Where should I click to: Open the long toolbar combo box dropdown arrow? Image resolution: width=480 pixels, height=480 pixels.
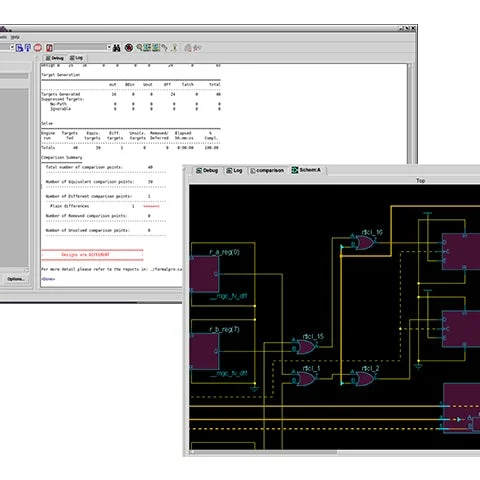coord(109,47)
